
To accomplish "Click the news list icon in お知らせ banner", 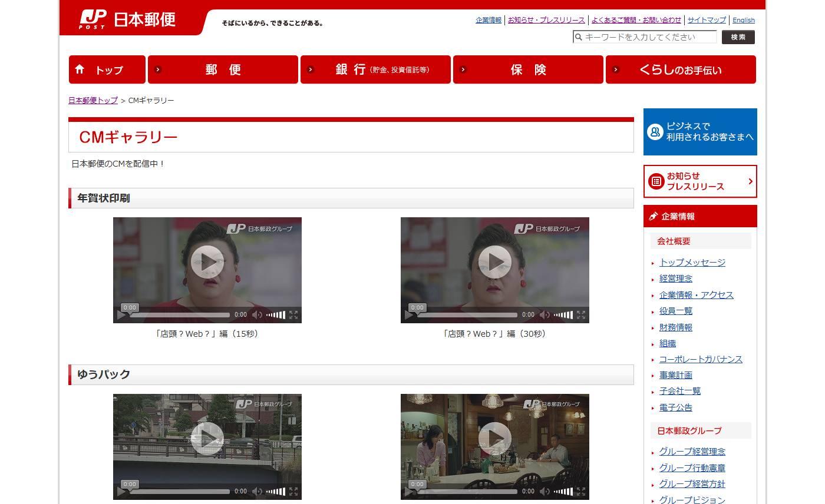I will 656,181.
